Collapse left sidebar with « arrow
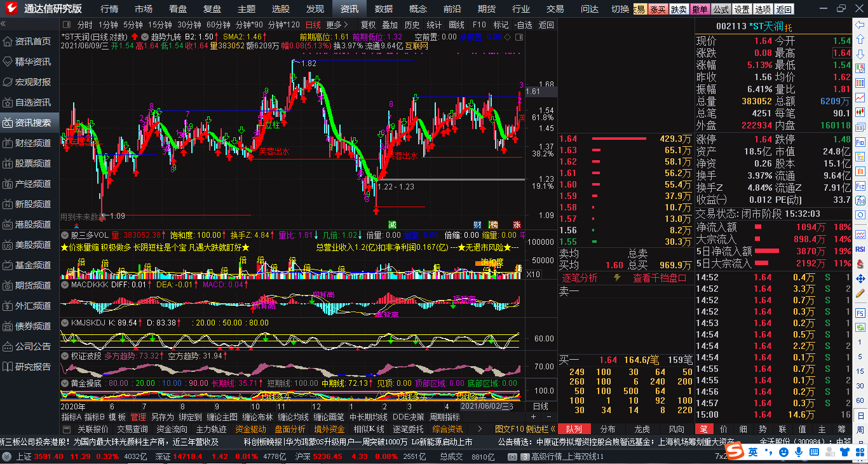This screenshot has width=868, height=464. 4,24
